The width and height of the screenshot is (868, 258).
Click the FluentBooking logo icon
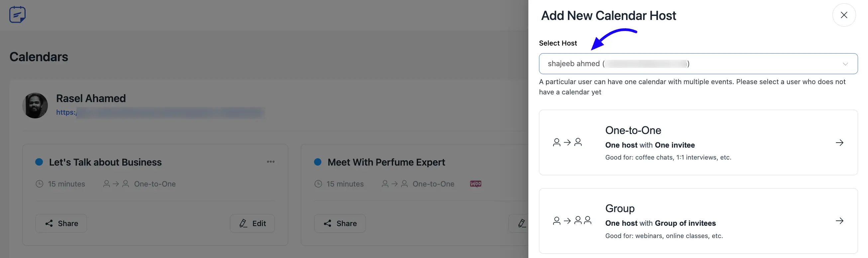tap(18, 15)
